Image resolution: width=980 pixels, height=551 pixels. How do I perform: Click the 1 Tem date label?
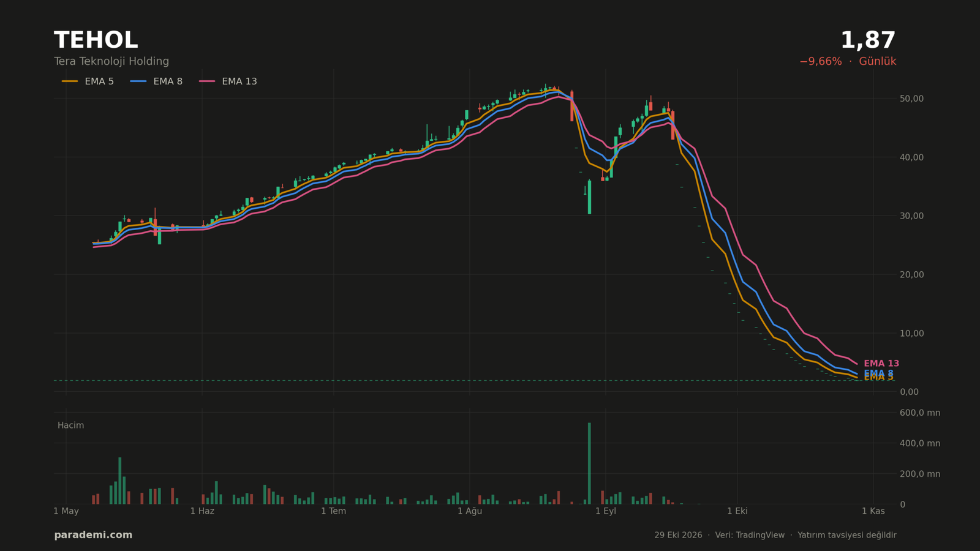coord(333,511)
